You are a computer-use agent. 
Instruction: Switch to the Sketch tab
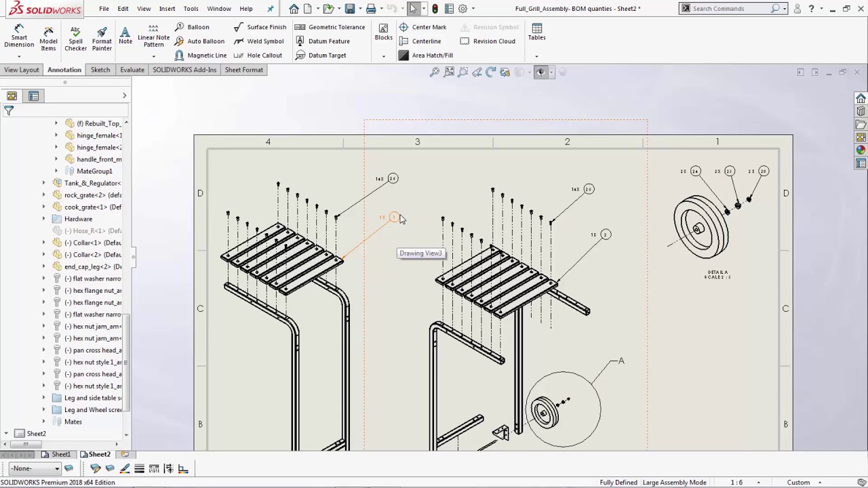pos(100,70)
